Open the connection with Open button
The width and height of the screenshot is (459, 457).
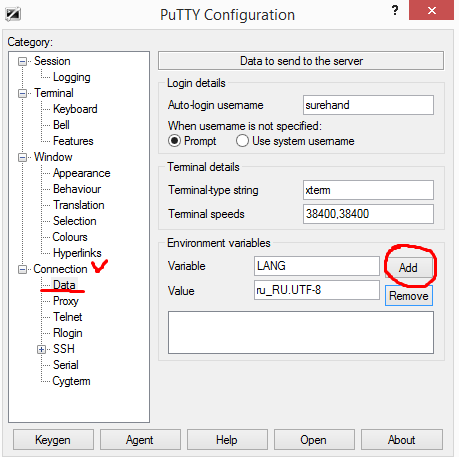(314, 440)
